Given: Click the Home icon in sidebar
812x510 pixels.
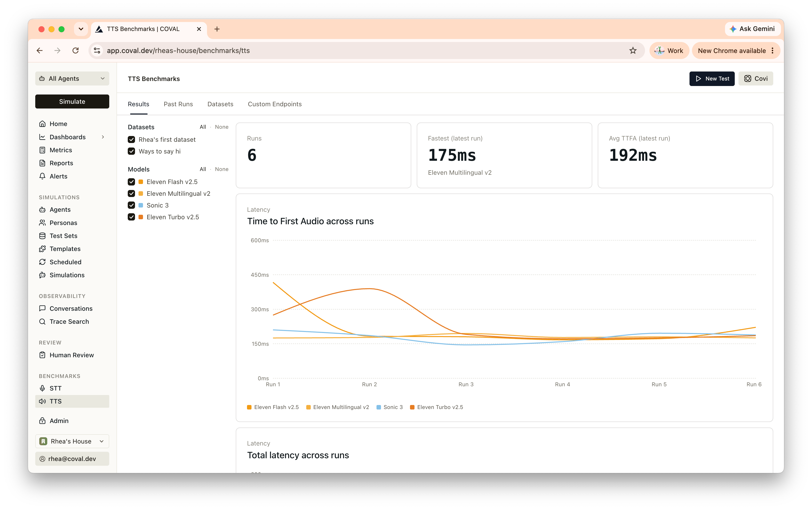Looking at the screenshot, I should click(x=42, y=124).
